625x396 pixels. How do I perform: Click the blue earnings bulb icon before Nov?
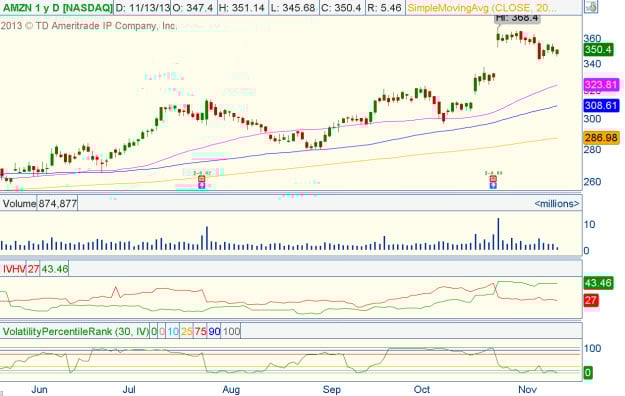click(493, 185)
